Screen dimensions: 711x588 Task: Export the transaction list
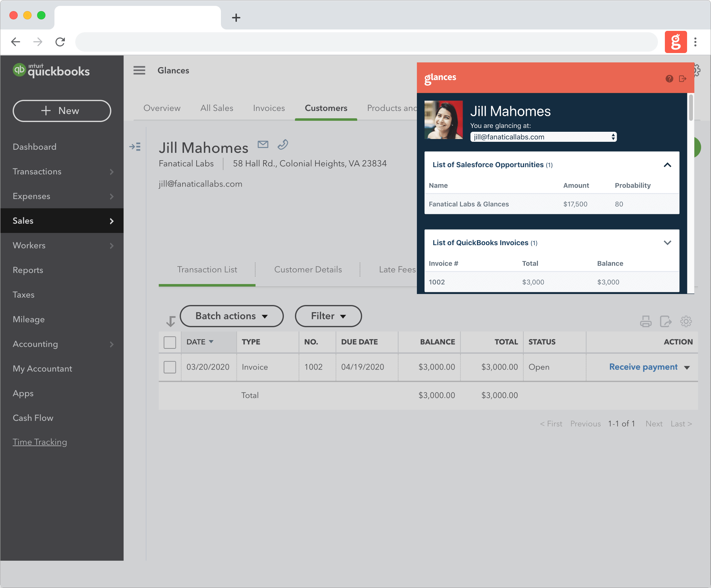point(666,321)
